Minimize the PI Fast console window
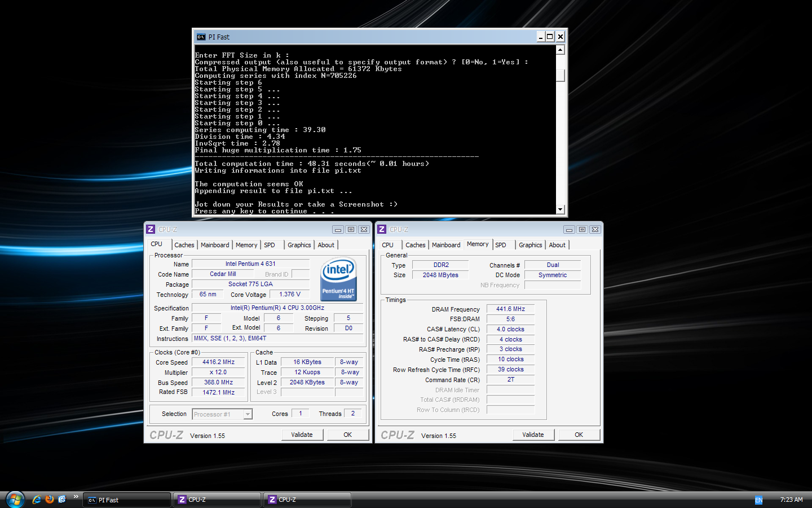The width and height of the screenshot is (812, 508). tap(540, 37)
